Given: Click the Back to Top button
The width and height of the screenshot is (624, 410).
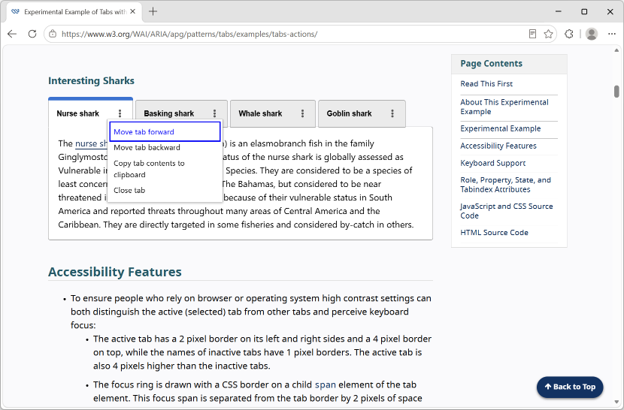Looking at the screenshot, I should (570, 387).
